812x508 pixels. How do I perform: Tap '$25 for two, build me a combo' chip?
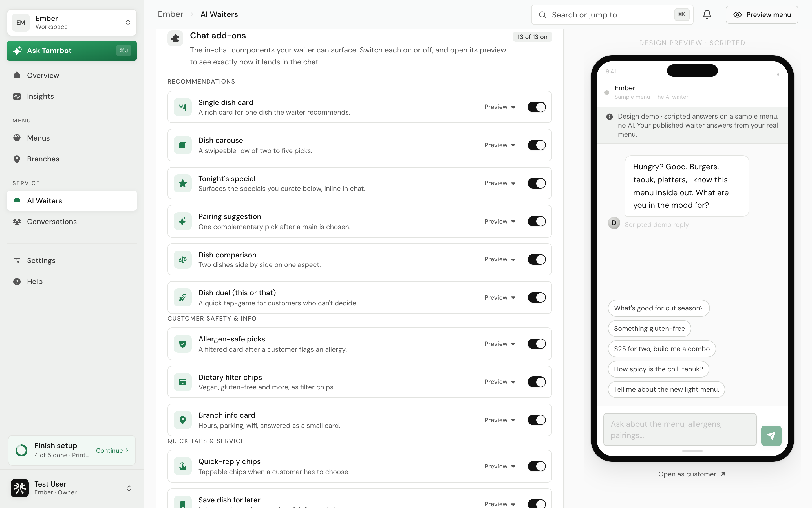pyautogui.click(x=662, y=349)
